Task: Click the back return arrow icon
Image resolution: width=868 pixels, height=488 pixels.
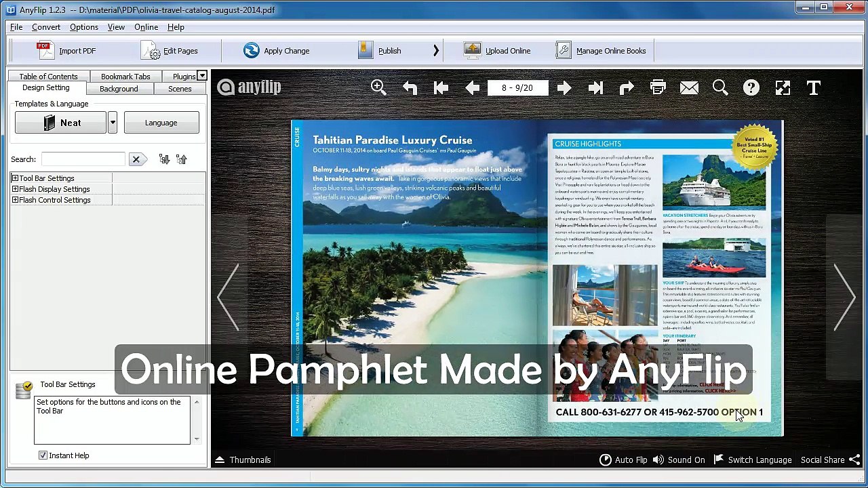Action: pyautogui.click(x=410, y=87)
